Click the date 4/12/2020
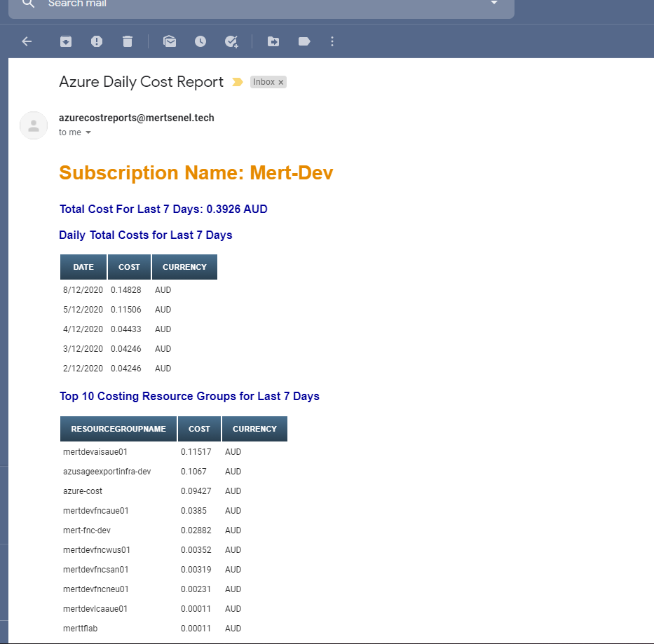This screenshot has width=654, height=644. 83,329
